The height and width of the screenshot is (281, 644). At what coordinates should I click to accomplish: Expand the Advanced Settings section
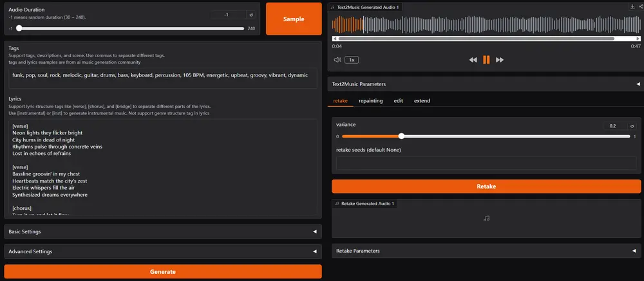pos(163,251)
